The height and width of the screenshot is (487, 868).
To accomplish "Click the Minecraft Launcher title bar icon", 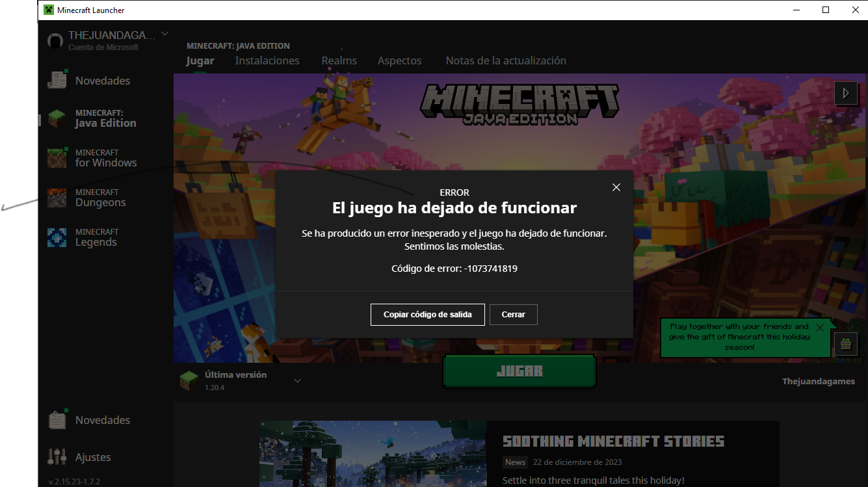I will point(49,10).
